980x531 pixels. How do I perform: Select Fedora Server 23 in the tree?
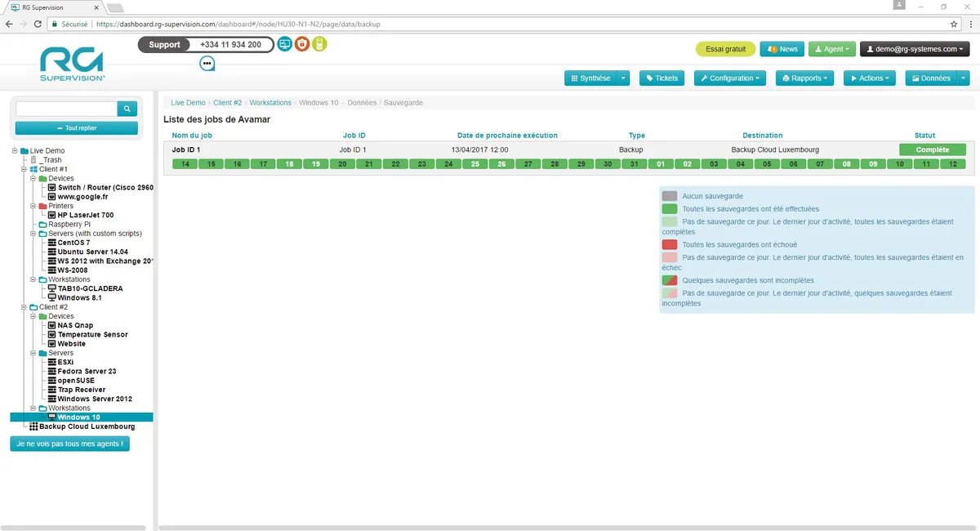[87, 372]
